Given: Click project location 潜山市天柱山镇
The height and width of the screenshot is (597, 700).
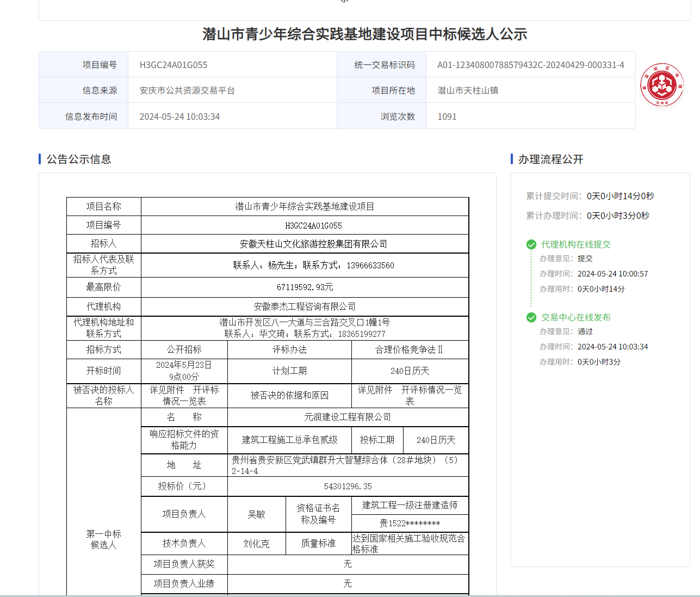Looking at the screenshot, I should pos(468,90).
